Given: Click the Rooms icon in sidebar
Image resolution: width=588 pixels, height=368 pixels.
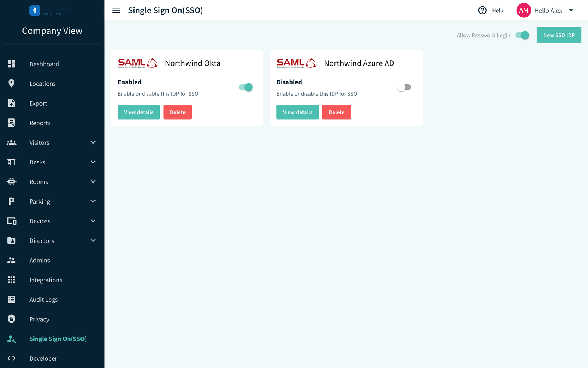Looking at the screenshot, I should (11, 182).
